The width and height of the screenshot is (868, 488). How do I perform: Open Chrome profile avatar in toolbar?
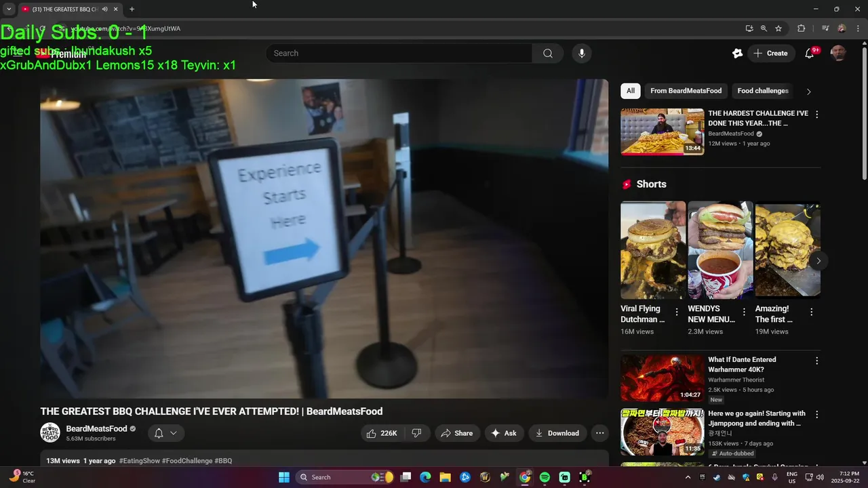coord(842,28)
